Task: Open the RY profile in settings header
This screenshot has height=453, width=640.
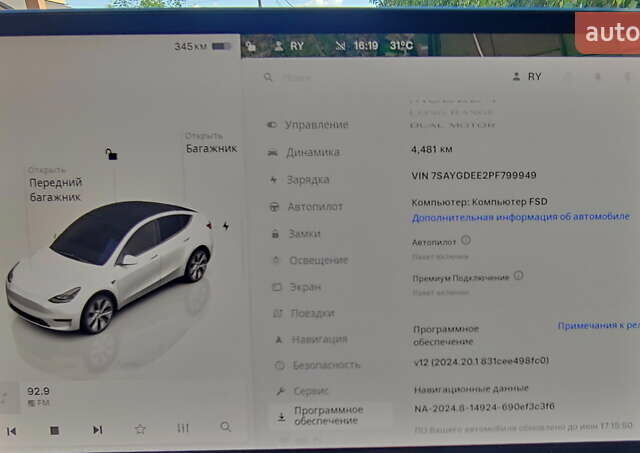Action: [527, 76]
